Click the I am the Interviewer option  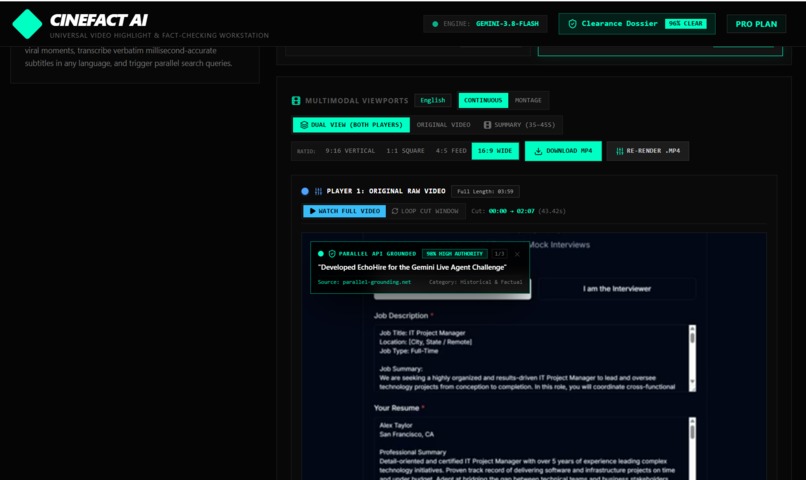pos(617,289)
